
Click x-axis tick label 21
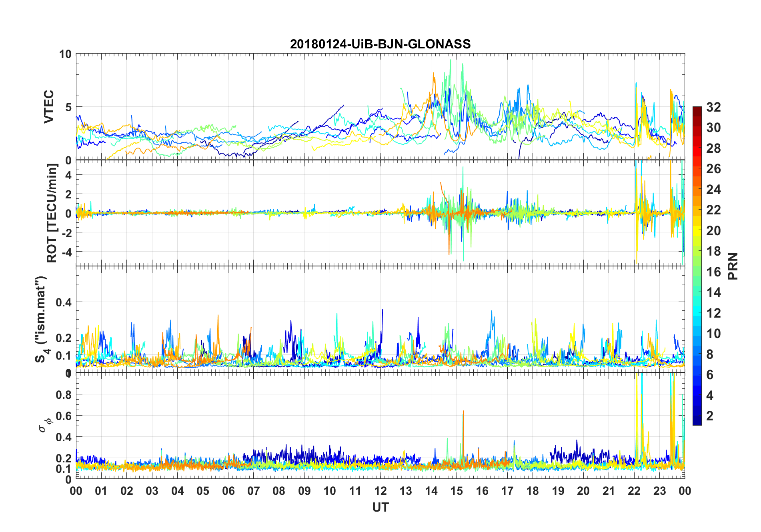[x=609, y=491]
